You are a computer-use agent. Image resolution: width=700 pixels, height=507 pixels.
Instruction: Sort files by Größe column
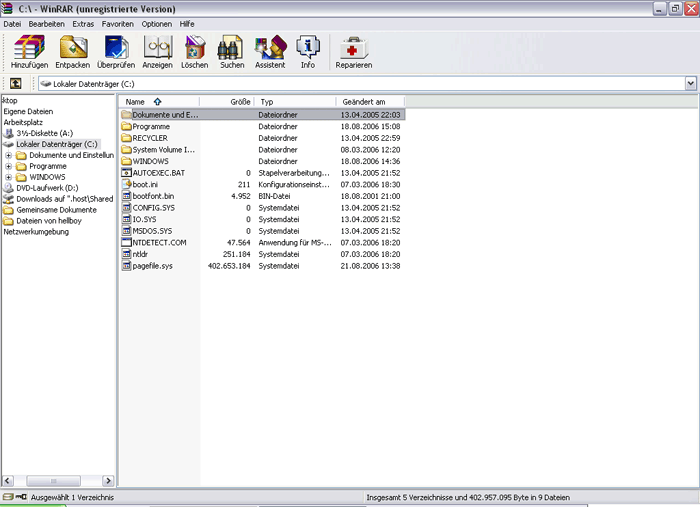[x=228, y=102]
